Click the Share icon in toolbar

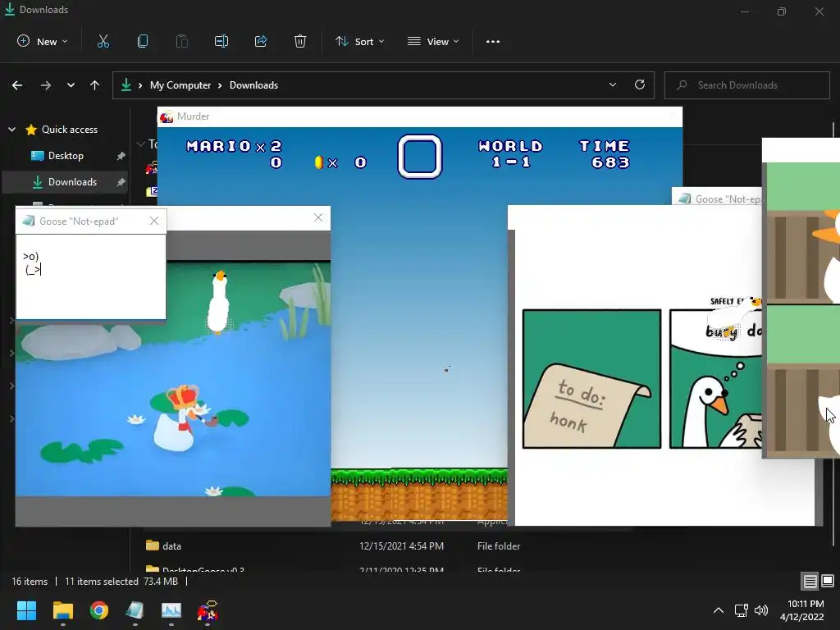[261, 41]
